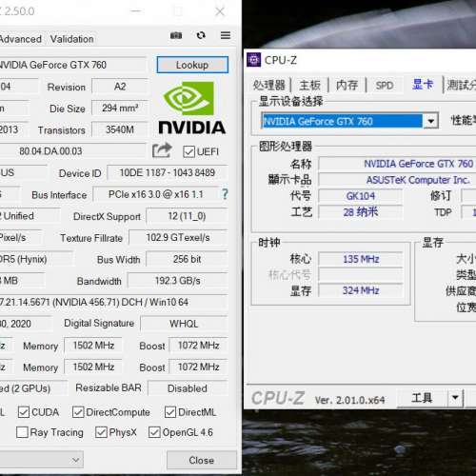Click the Digital Signature WHQL value
Screen dimensions: 476x476
click(x=184, y=324)
